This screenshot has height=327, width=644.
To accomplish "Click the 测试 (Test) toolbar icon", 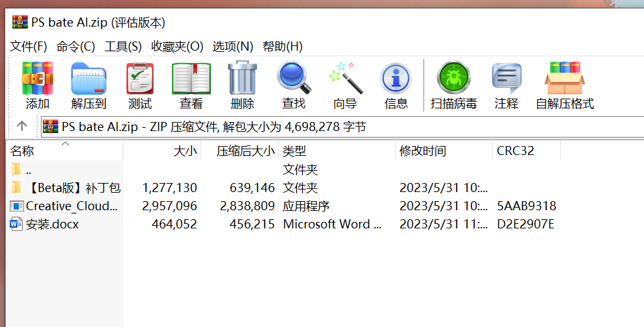I will point(140,79).
